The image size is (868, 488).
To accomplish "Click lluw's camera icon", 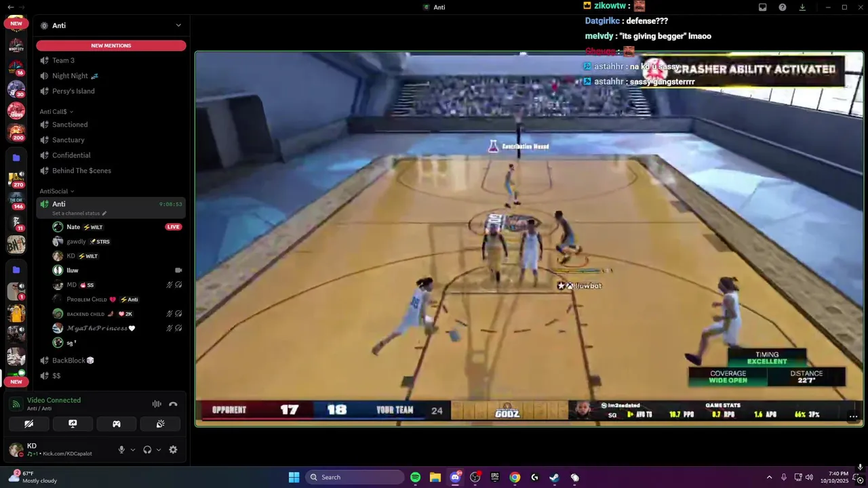I will 178,270.
